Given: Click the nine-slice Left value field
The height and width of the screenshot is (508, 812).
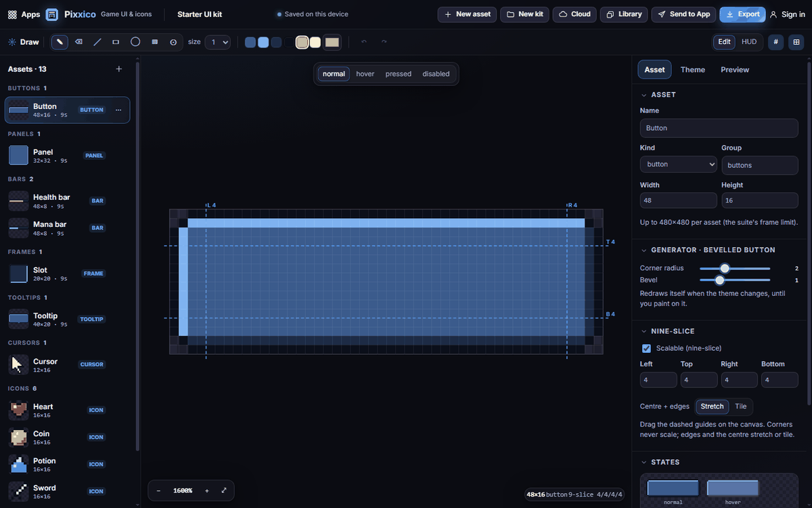Looking at the screenshot, I should [658, 380].
